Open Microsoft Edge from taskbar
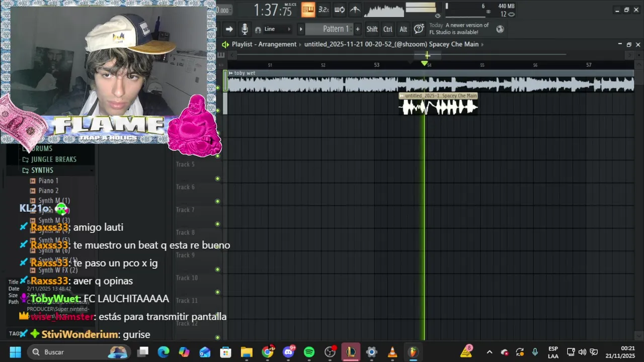 pos(164,352)
